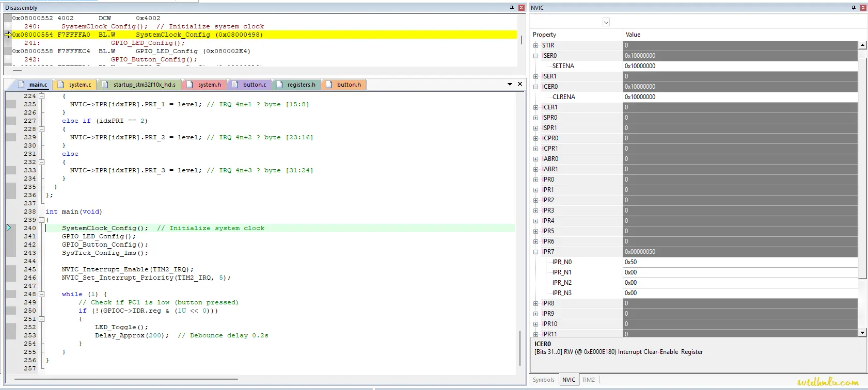Click the NVIC panel pushpin icon
Viewport: 868px width, 390px height.
854,8
